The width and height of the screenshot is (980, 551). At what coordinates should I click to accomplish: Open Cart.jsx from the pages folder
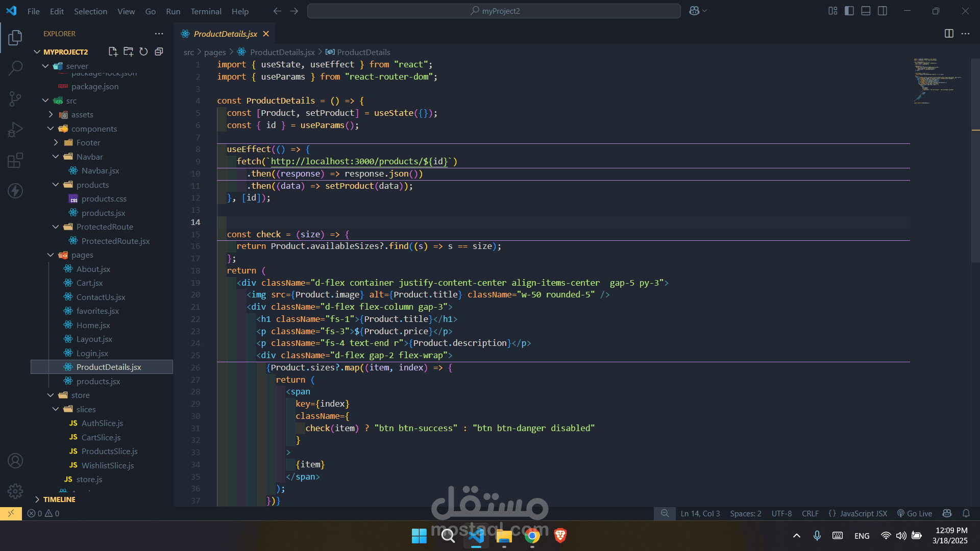click(x=89, y=283)
